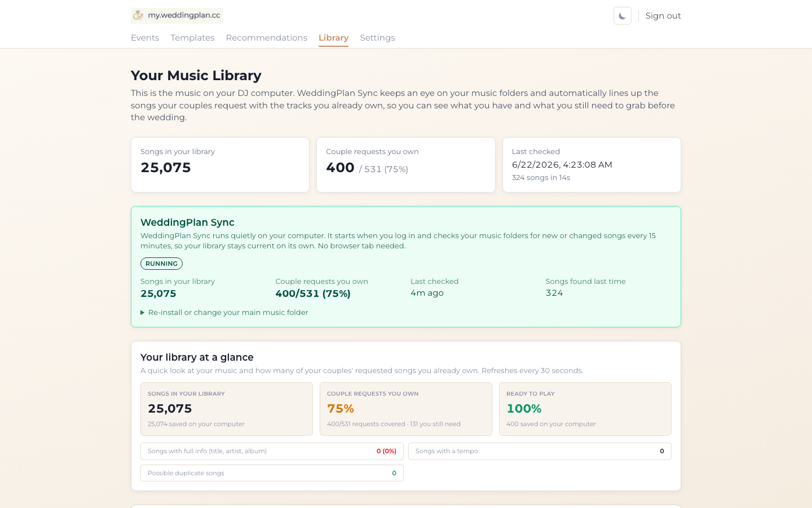812x508 pixels.
Task: Go to the Recommendations tab
Action: pos(266,38)
